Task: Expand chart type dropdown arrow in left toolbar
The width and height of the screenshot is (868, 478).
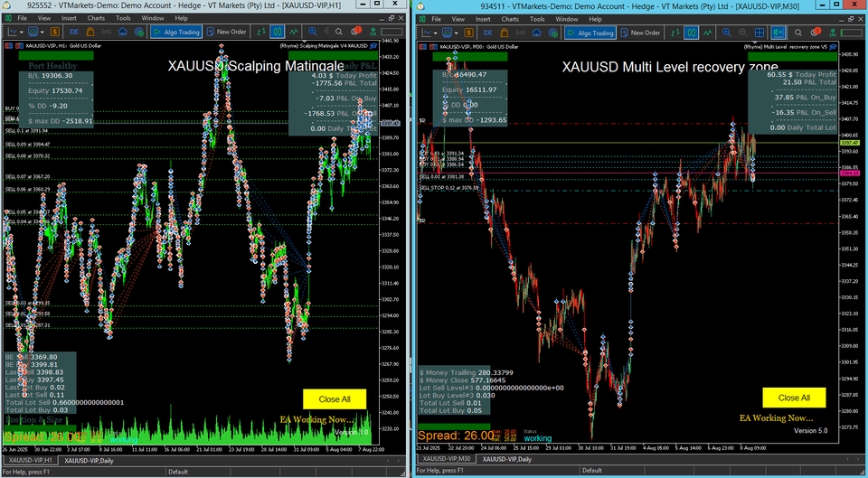Action: click(x=21, y=33)
